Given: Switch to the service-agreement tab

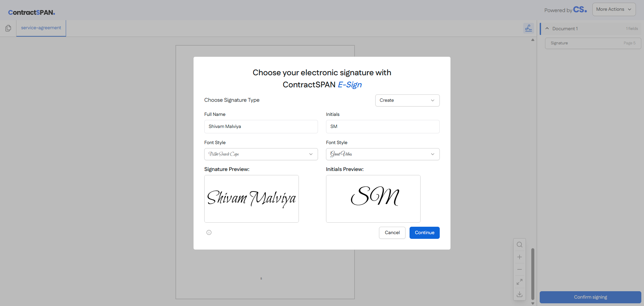Looking at the screenshot, I should click(41, 28).
